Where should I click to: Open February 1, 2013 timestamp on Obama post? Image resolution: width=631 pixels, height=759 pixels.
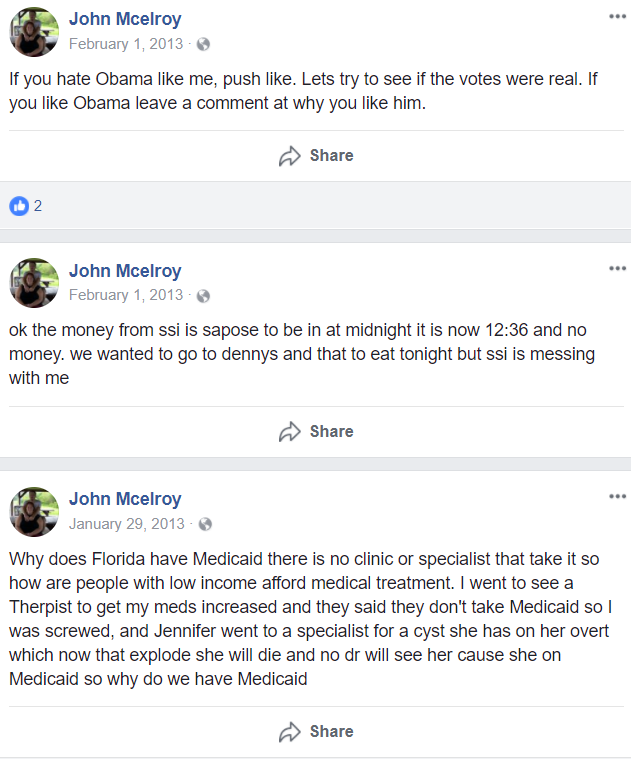(126, 44)
